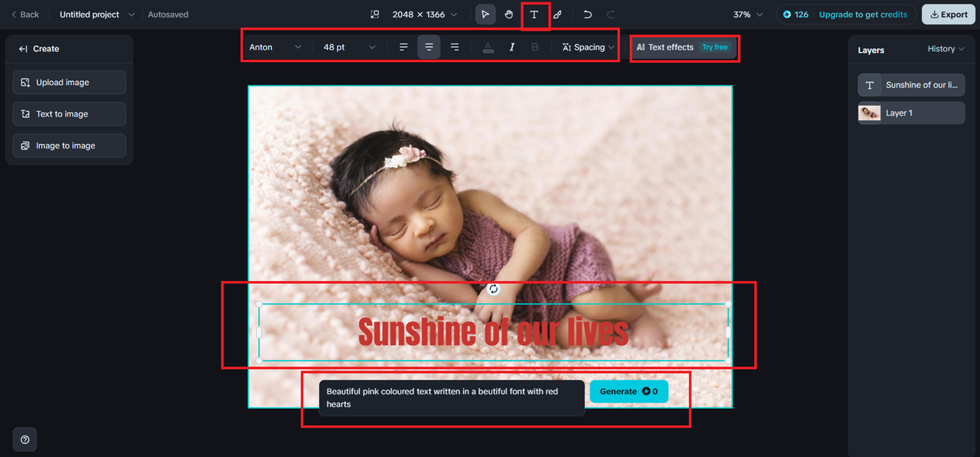Select the Layer 1 thumbnail layer
The height and width of the screenshot is (457, 980).
pos(911,113)
